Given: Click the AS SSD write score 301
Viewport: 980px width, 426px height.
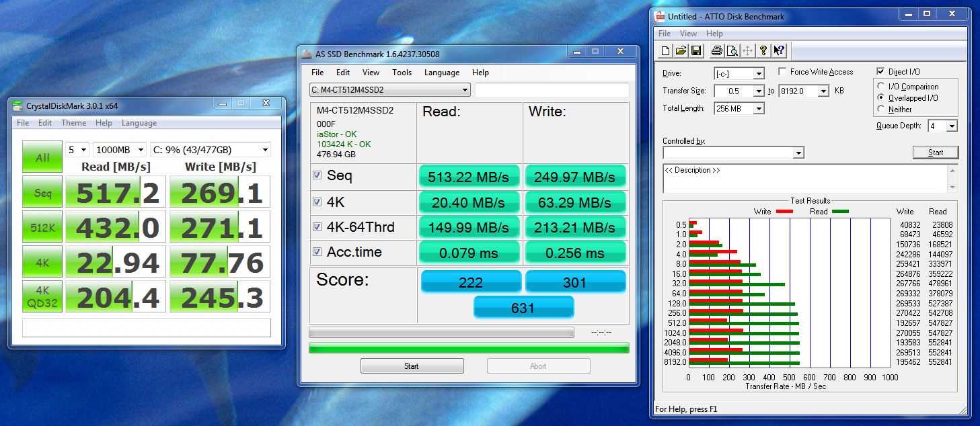Looking at the screenshot, I should coord(575,282).
